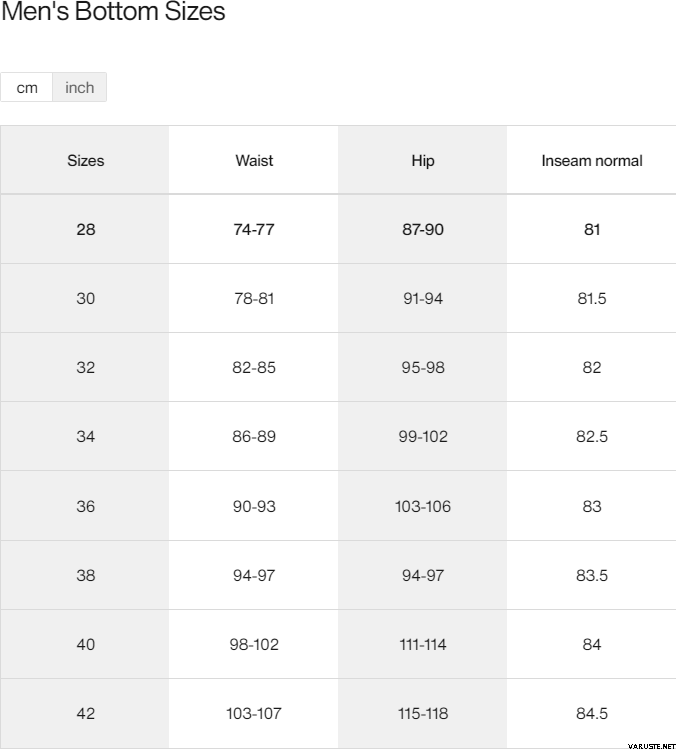Select size 36 row label
Viewport: 676px width, 749px height.
86,506
